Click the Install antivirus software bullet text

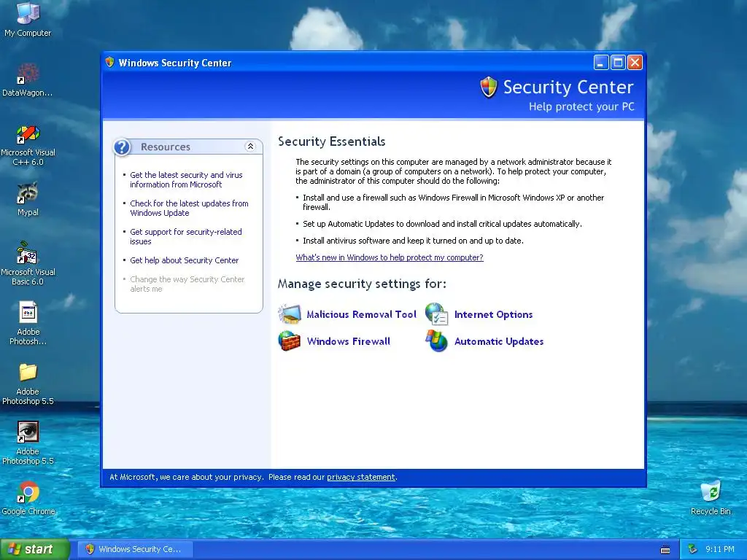click(x=413, y=241)
